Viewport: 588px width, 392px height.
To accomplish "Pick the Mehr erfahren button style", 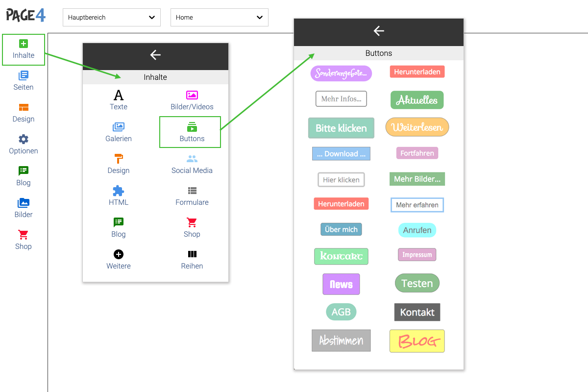I will (x=417, y=205).
